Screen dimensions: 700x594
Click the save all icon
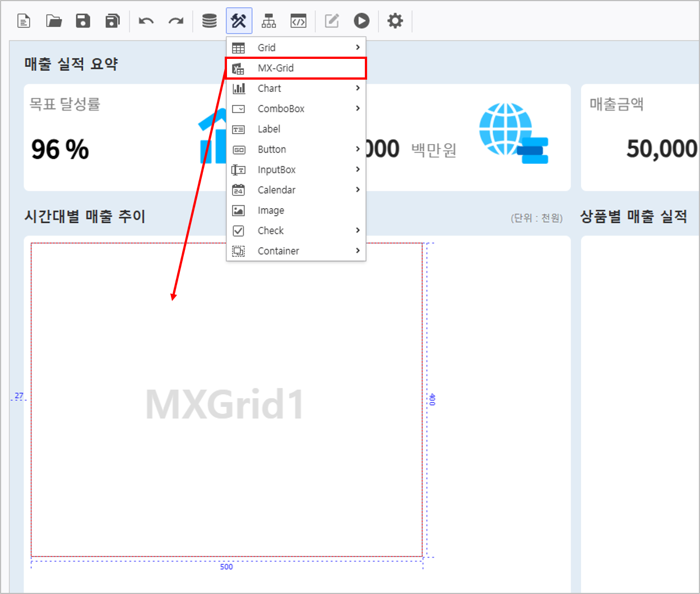click(x=113, y=21)
